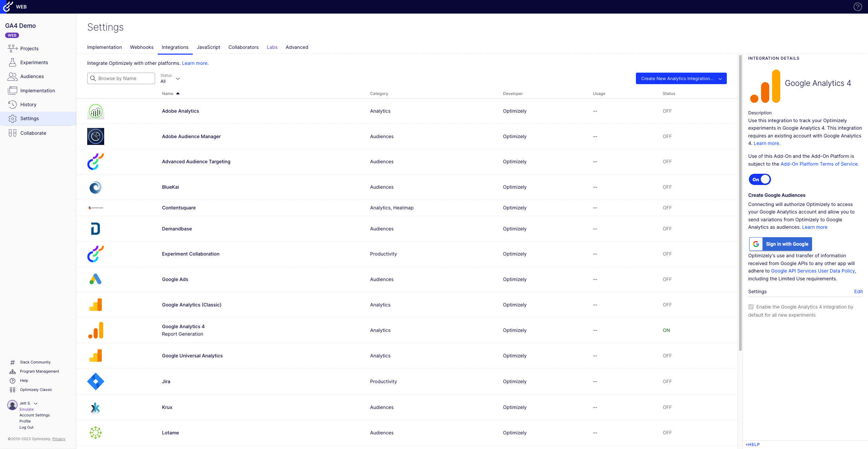Click the Projects sidebar icon
The image size is (868, 449).
[13, 49]
